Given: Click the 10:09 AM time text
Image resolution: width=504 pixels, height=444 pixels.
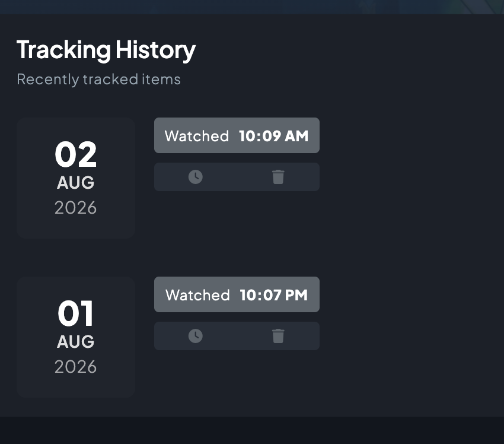Looking at the screenshot, I should tap(273, 136).
